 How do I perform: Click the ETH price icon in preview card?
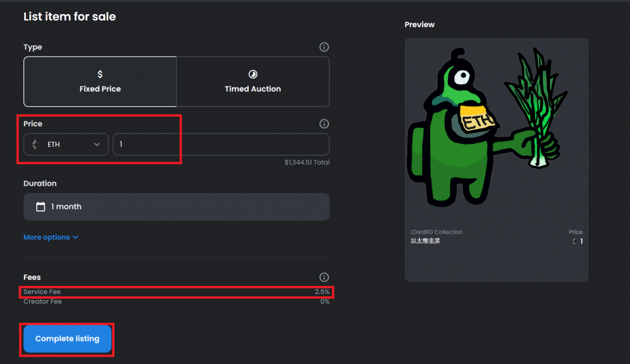575,241
